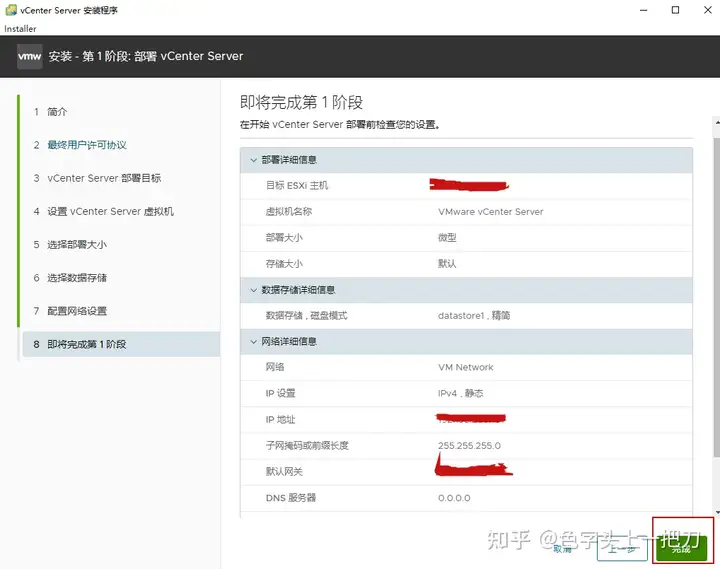Screen dimensions: 720x569
Task: Click the 目标 ESXi 主机 label
Action: [x=297, y=186]
